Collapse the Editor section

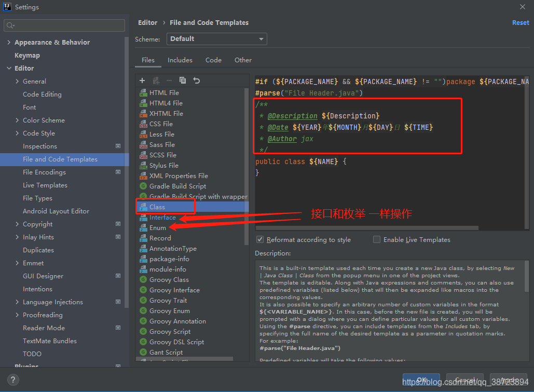(x=9, y=68)
